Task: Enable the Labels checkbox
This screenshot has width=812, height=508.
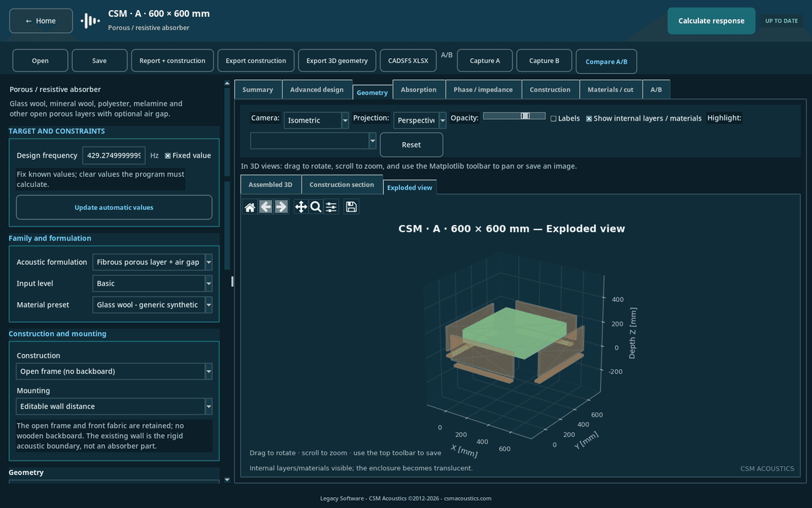Action: pyautogui.click(x=554, y=119)
